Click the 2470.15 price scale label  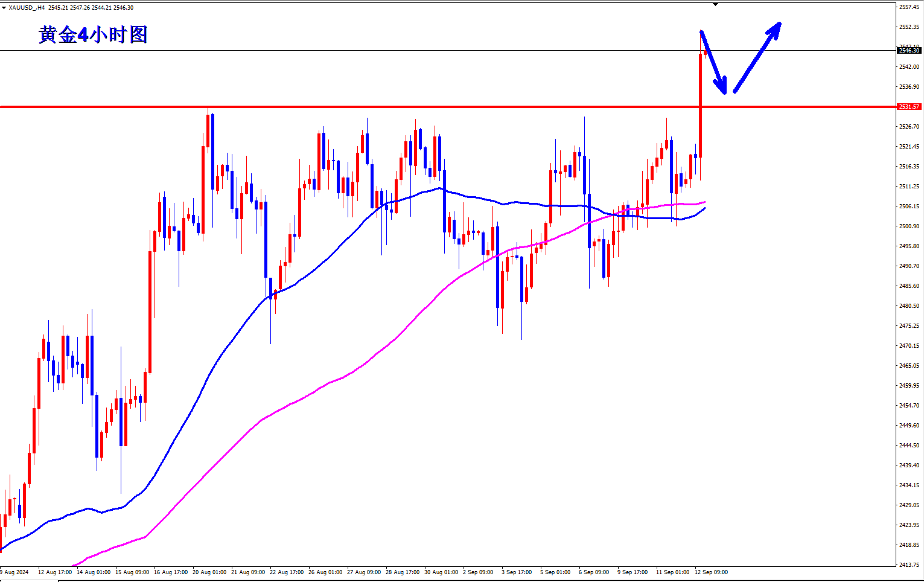(909, 346)
